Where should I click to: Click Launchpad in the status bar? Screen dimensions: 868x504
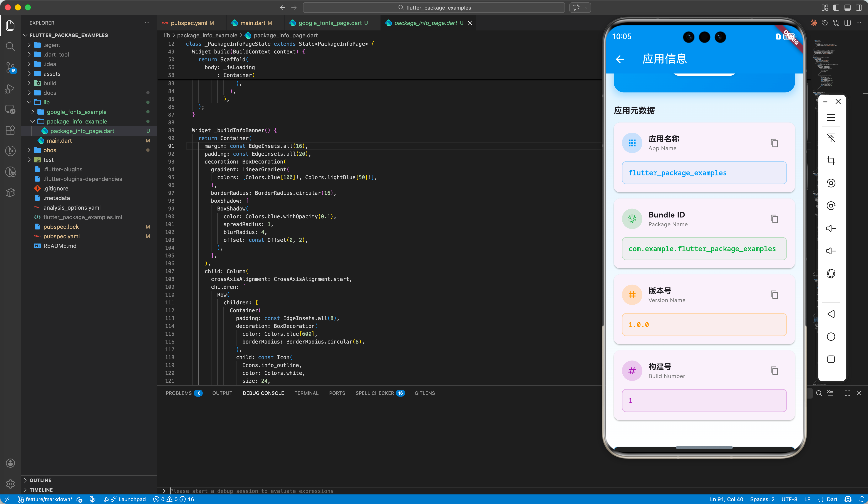coord(132,499)
